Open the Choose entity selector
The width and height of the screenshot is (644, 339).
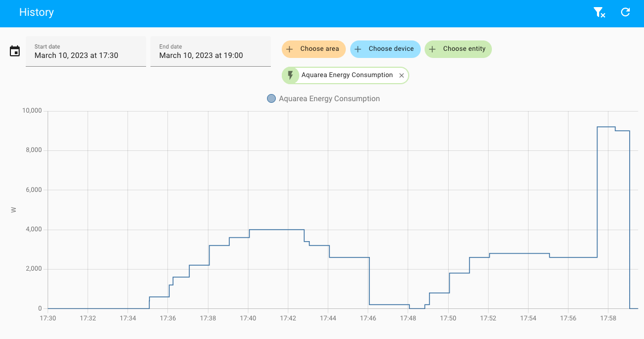[x=459, y=49]
